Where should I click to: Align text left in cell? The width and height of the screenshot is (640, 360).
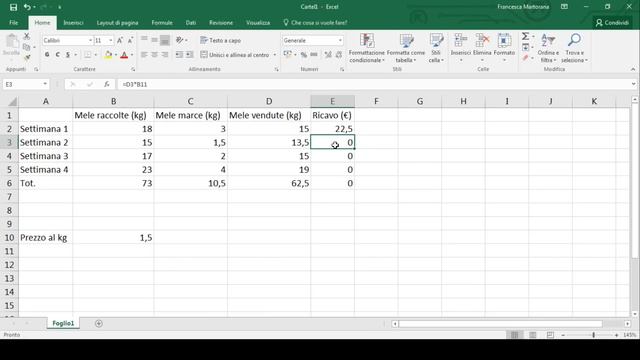144,55
